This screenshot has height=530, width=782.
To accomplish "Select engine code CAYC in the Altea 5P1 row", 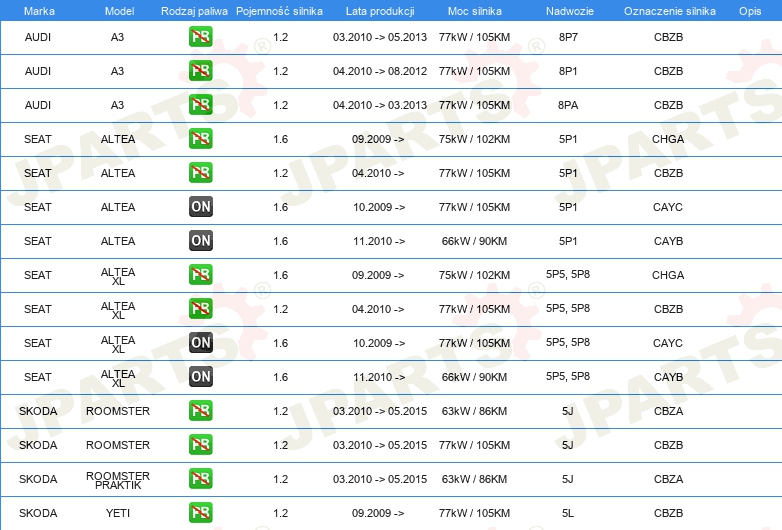I will [x=668, y=206].
